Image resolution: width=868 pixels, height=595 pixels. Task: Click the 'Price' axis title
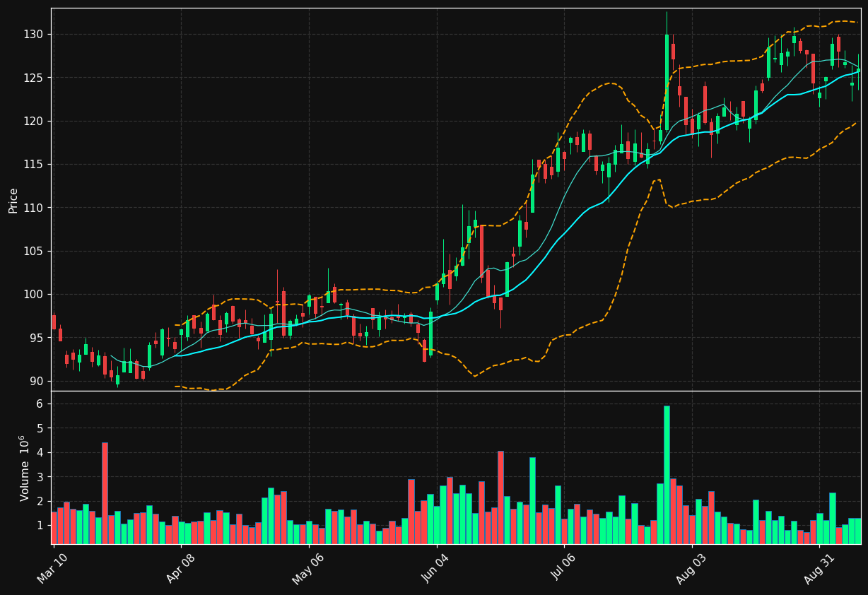[x=13, y=200]
